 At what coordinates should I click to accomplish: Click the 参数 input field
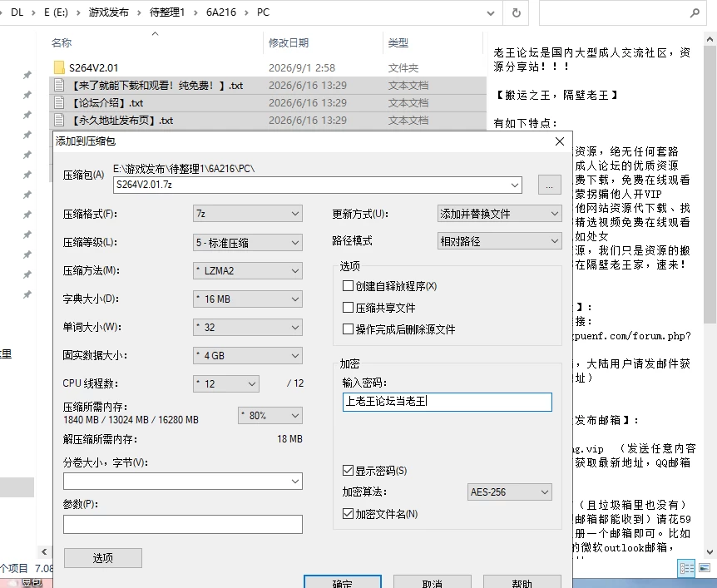tap(182, 525)
